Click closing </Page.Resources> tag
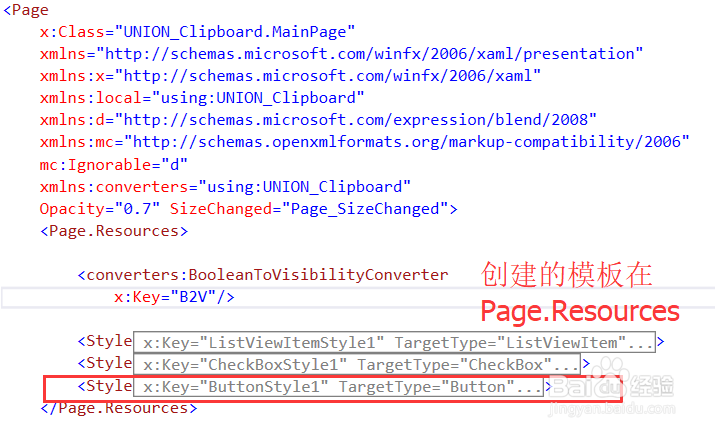The height and width of the screenshot is (433, 715). pyautogui.click(x=119, y=408)
